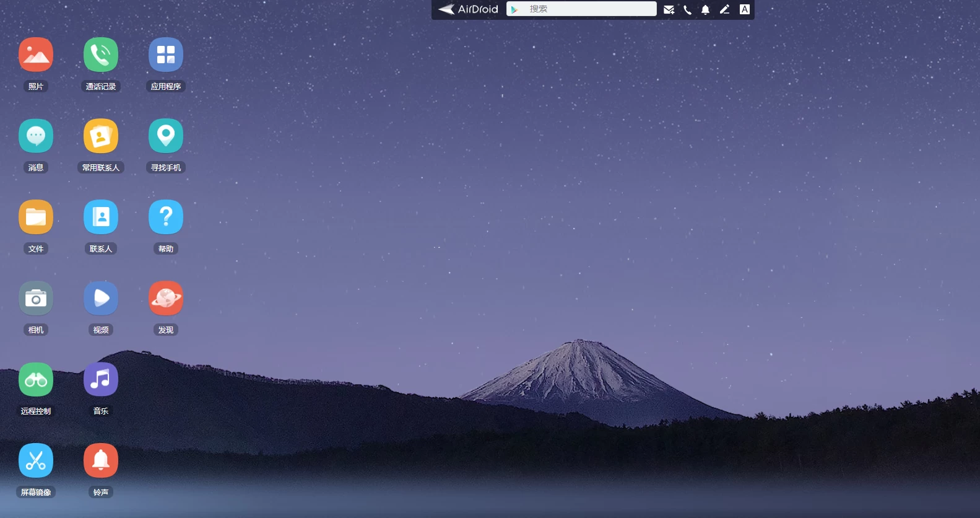
Task: Open the 文件 (Files) folder icon
Action: click(x=36, y=217)
